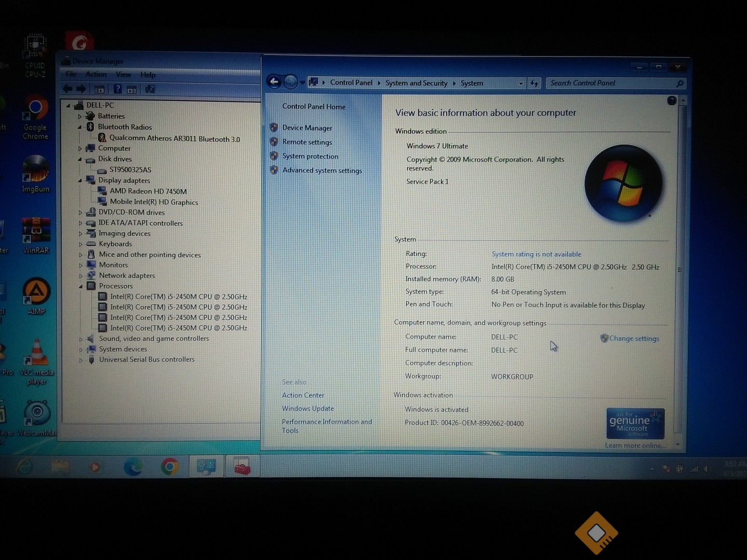Open the Action menu in Device Manager
The width and height of the screenshot is (747, 560).
pyautogui.click(x=96, y=74)
